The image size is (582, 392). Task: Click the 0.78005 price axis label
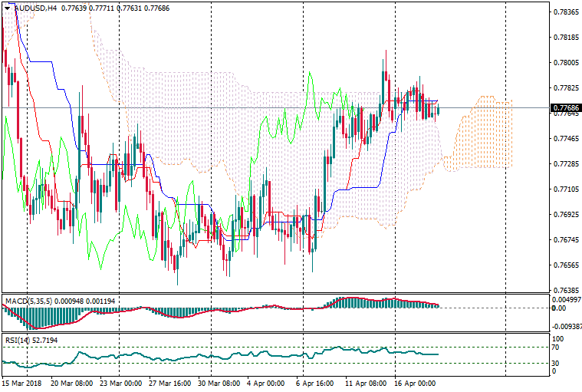tap(565, 63)
